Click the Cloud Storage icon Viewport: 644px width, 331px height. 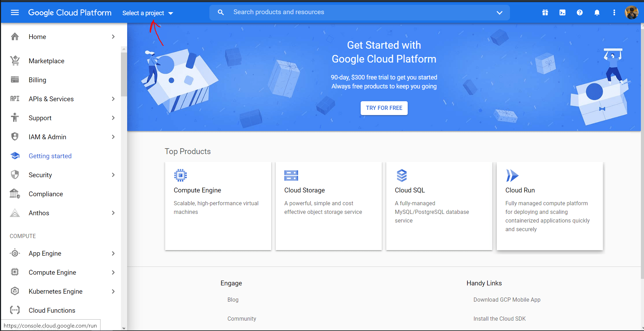pyautogui.click(x=291, y=175)
